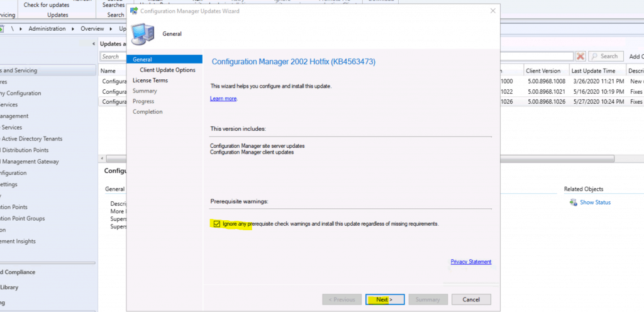Click the Show Status icon

coord(574,203)
